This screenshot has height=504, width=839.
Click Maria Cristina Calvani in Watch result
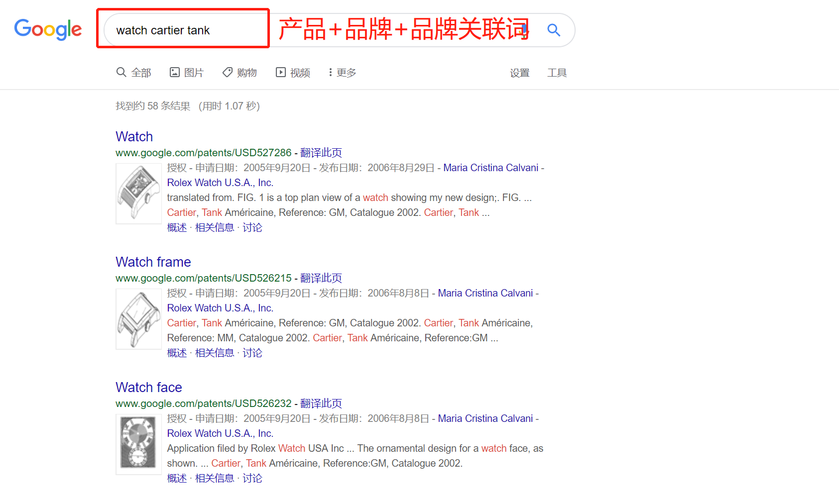(x=490, y=168)
